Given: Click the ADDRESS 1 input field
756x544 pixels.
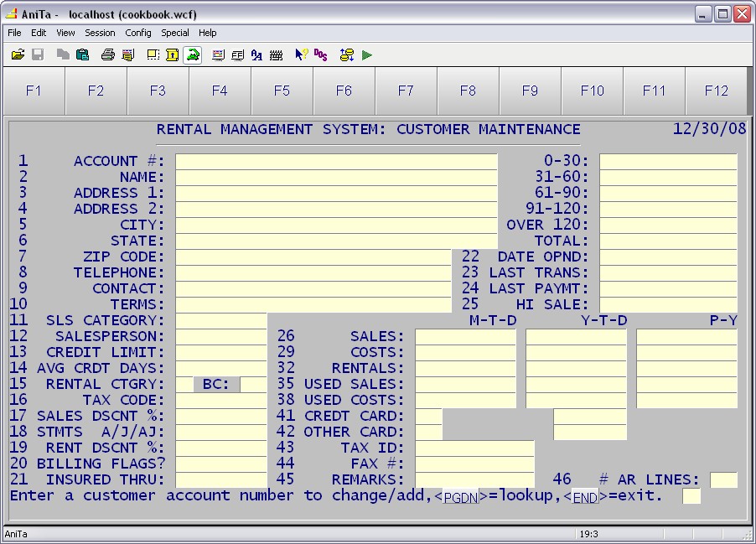Looking at the screenshot, I should [336, 194].
